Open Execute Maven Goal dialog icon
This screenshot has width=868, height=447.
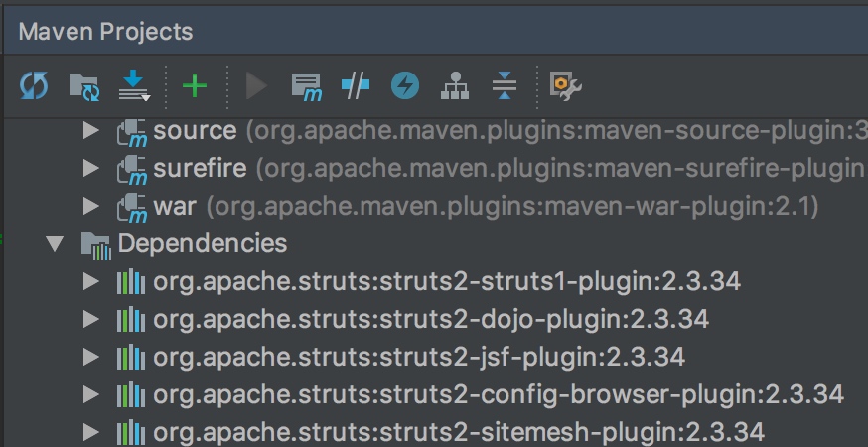[x=307, y=87]
